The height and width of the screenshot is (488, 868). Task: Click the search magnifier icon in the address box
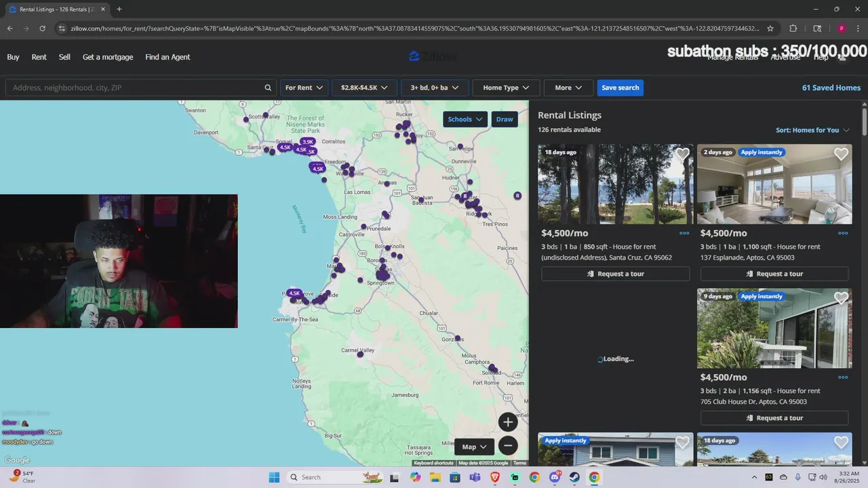click(268, 87)
